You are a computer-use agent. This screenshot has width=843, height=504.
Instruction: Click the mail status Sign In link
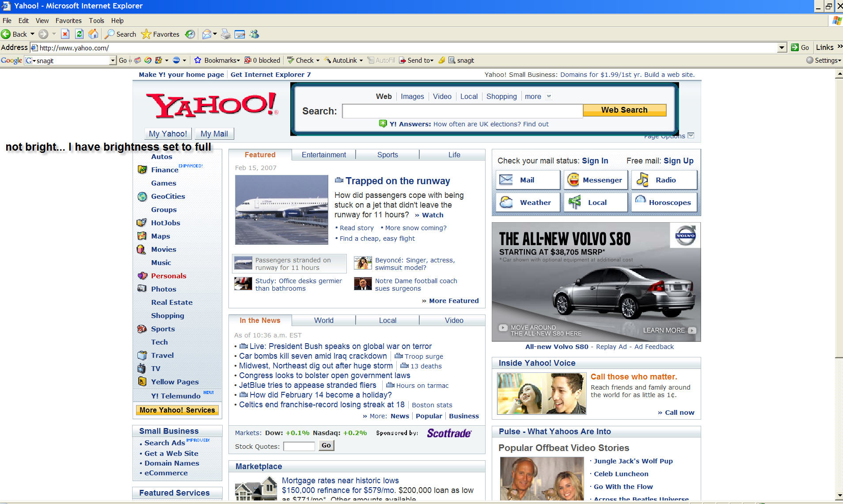(595, 161)
